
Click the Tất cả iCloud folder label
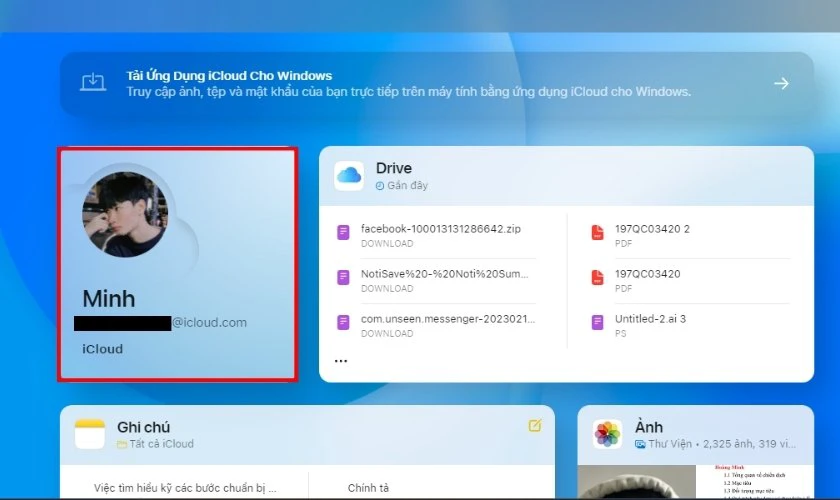[x=161, y=444]
